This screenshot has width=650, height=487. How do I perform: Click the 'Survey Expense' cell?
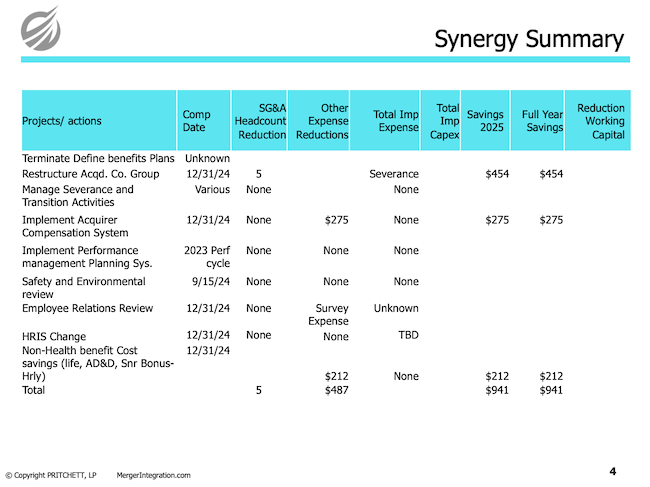[328, 315]
